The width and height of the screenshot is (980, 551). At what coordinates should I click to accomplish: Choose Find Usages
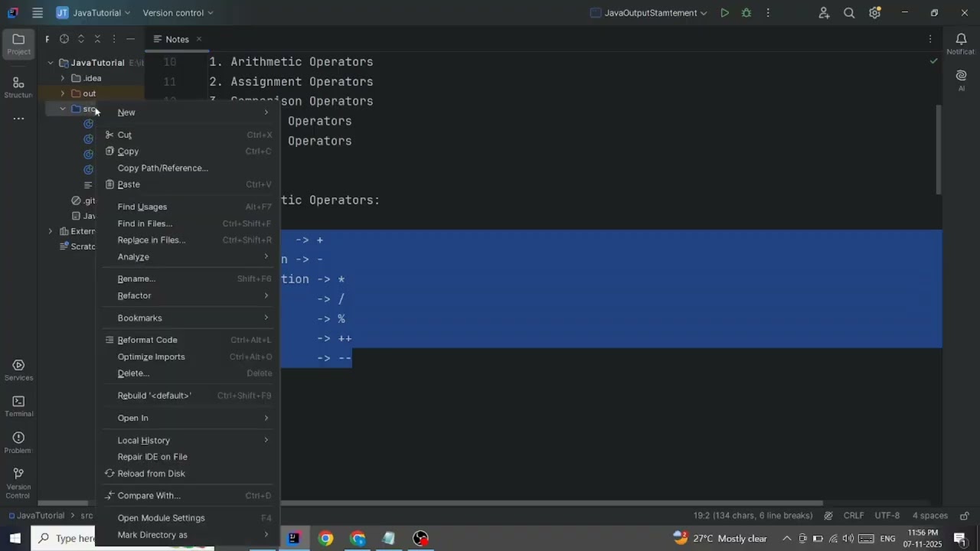coord(188,207)
